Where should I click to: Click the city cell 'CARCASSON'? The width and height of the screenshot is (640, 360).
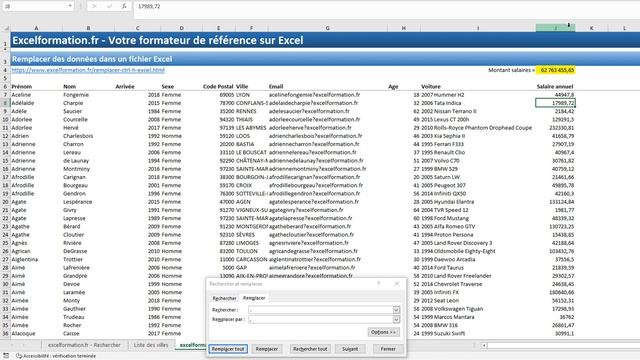click(x=251, y=259)
